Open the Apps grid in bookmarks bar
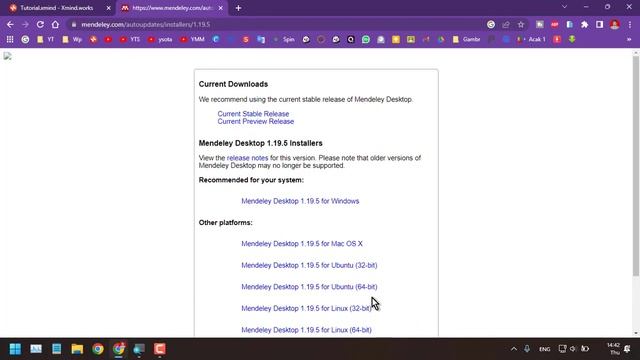This screenshot has height=360, width=640. pyautogui.click(x=10, y=40)
